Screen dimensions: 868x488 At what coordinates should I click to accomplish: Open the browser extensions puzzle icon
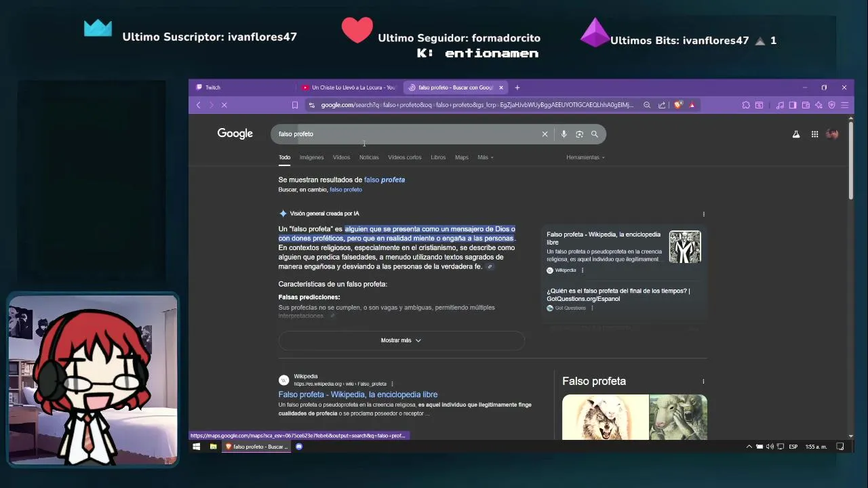(x=746, y=105)
